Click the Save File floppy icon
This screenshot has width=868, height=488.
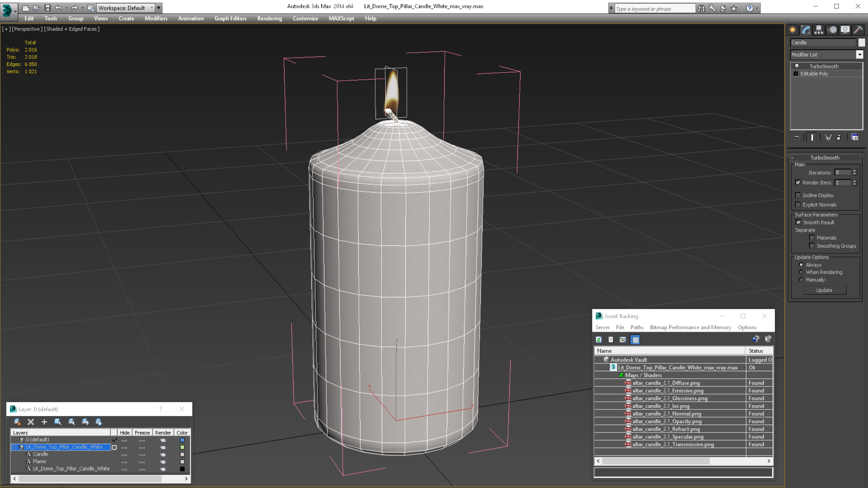48,8
